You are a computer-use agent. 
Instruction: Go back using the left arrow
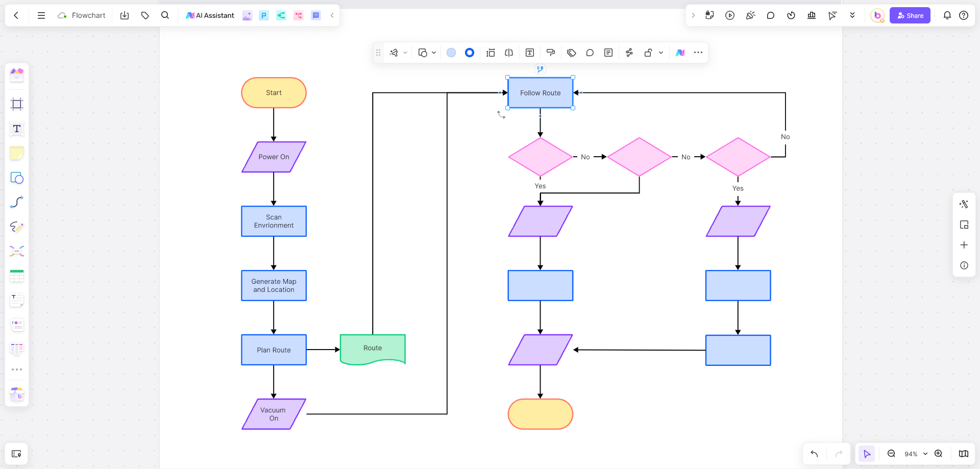click(16, 15)
